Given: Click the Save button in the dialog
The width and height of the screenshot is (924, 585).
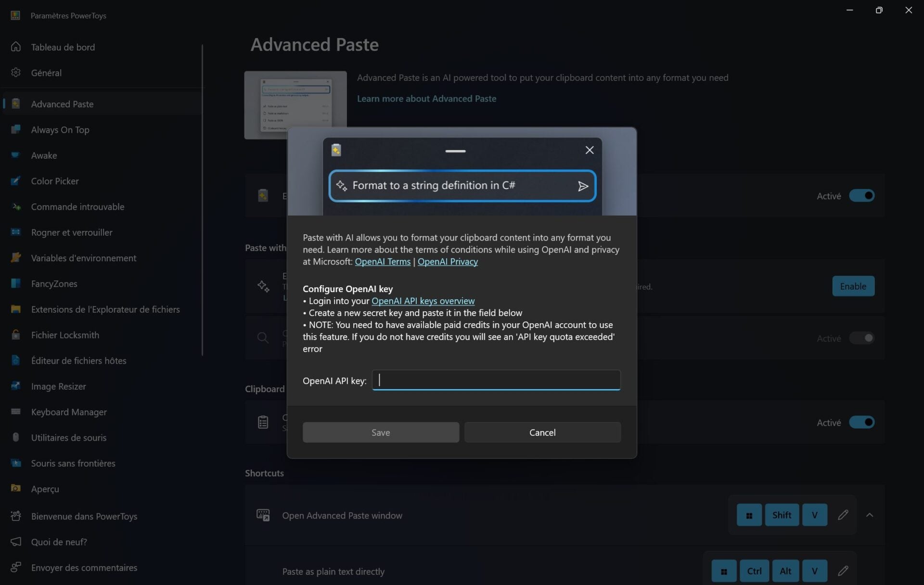Looking at the screenshot, I should coord(381,432).
